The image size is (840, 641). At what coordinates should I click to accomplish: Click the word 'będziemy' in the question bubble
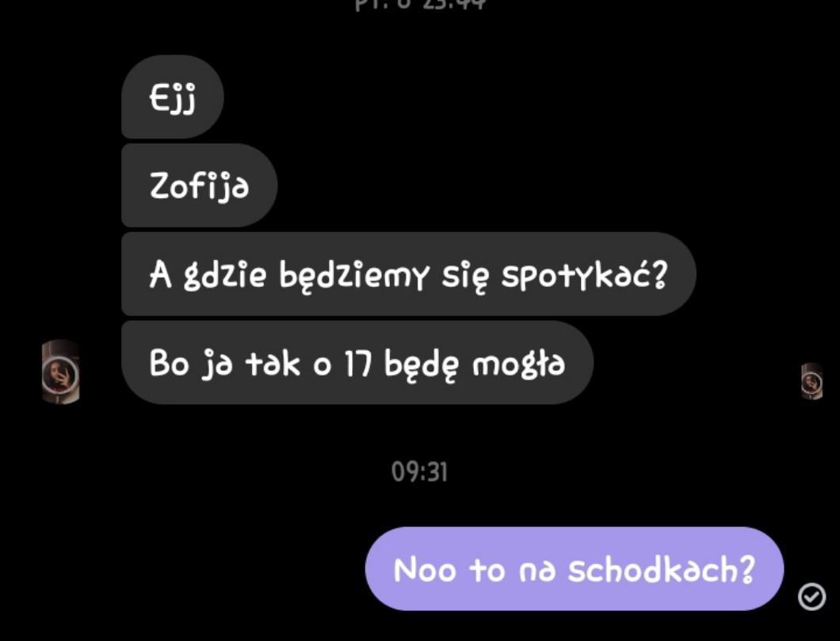click(353, 277)
